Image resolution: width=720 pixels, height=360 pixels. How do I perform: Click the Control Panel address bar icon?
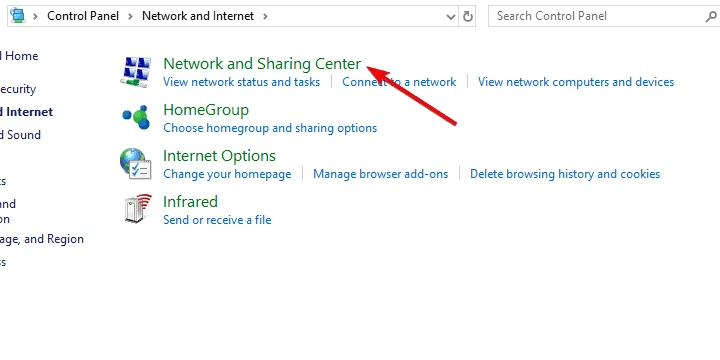18,16
